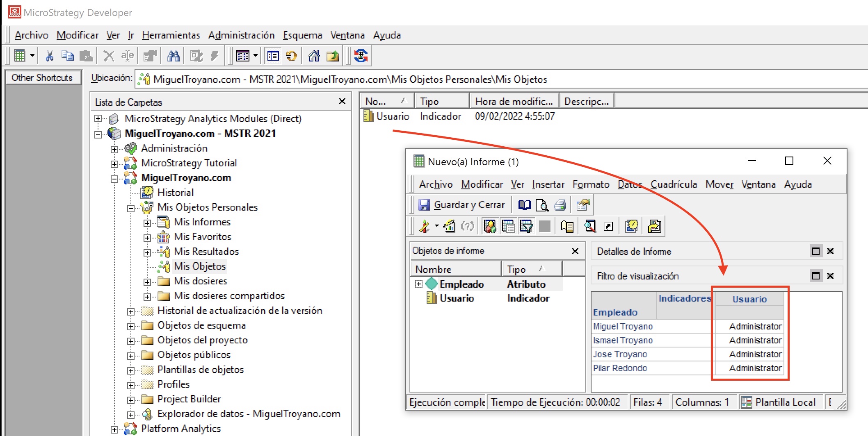Open the Cuadrícula menu in report window
This screenshot has height=436, width=868.
674,184
